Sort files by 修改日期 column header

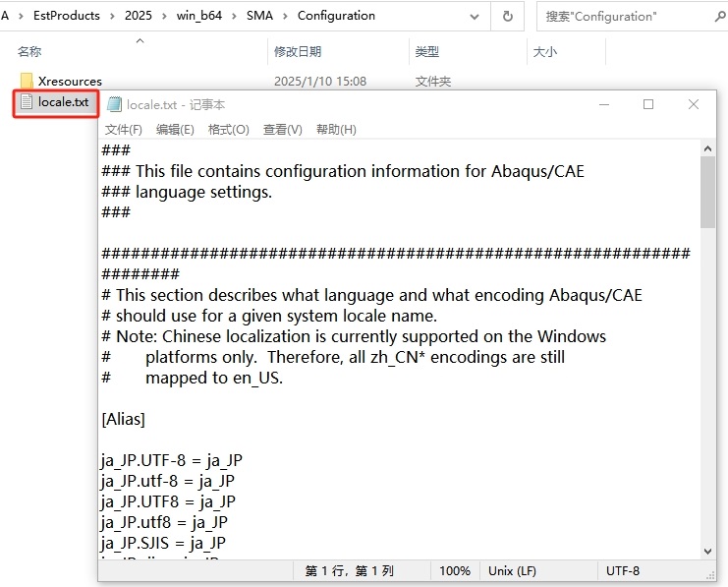coord(298,51)
